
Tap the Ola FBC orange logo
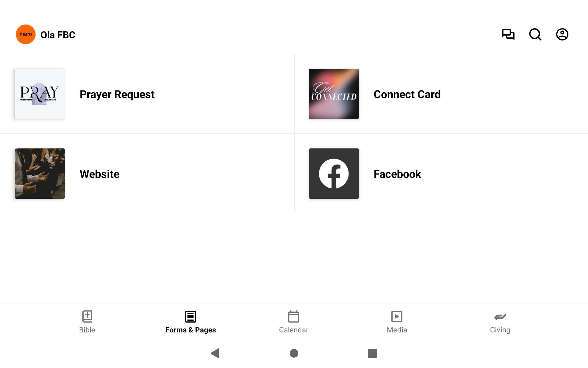pos(26,34)
